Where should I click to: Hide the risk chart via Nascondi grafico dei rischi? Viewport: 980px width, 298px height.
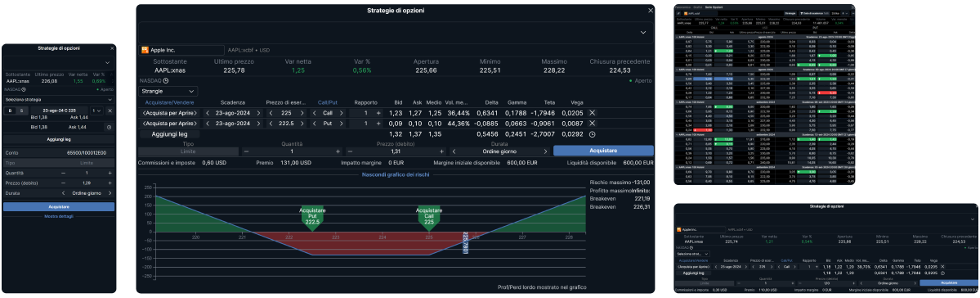click(x=395, y=174)
